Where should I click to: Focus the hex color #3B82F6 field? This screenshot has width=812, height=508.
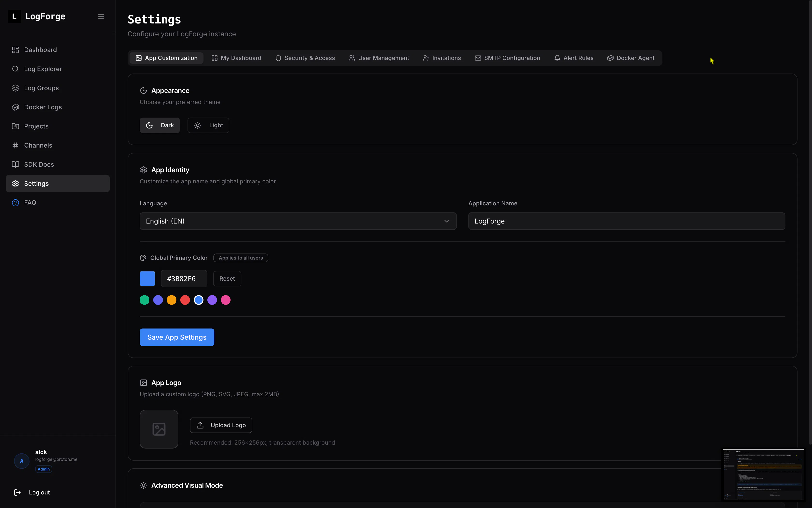(x=184, y=278)
